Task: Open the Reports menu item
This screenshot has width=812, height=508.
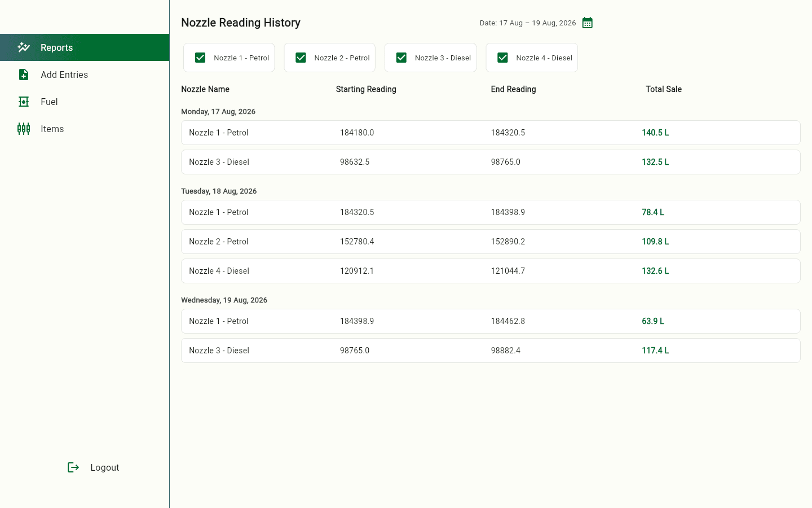Action: click(x=85, y=47)
